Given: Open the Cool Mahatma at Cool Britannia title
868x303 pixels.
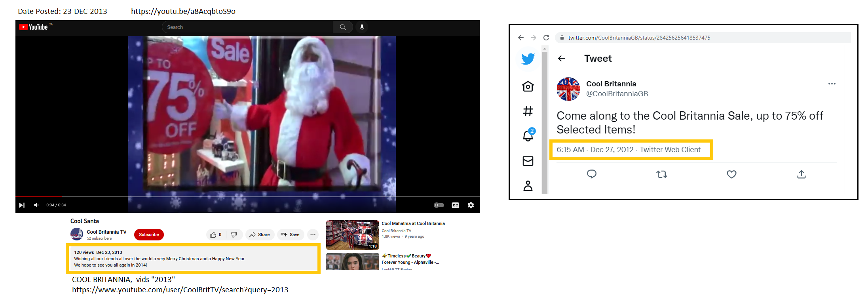Looking at the screenshot, I should pyautogui.click(x=413, y=223).
